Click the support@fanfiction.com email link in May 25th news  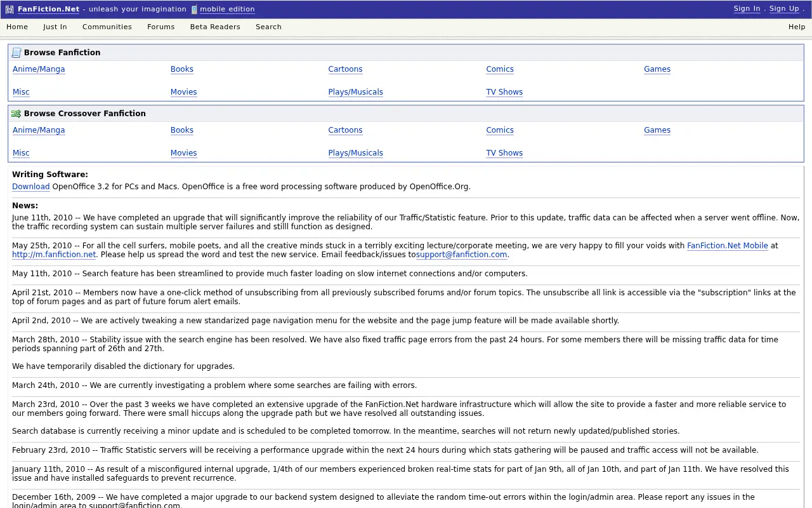(462, 255)
